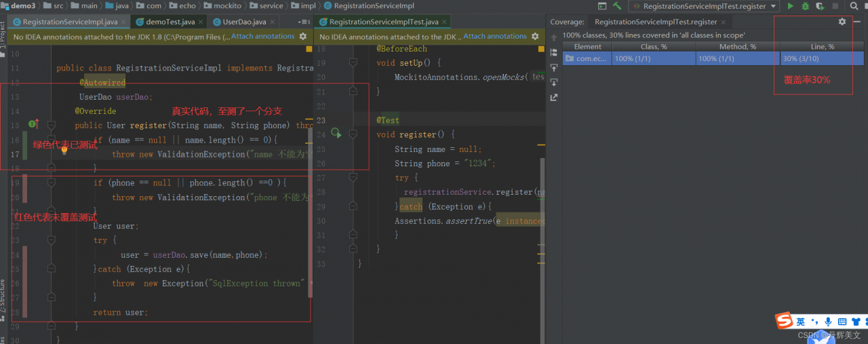Screen dimensions: 868x344
Task: Run with Coverage from top toolbar
Action: pyautogui.click(x=820, y=6)
